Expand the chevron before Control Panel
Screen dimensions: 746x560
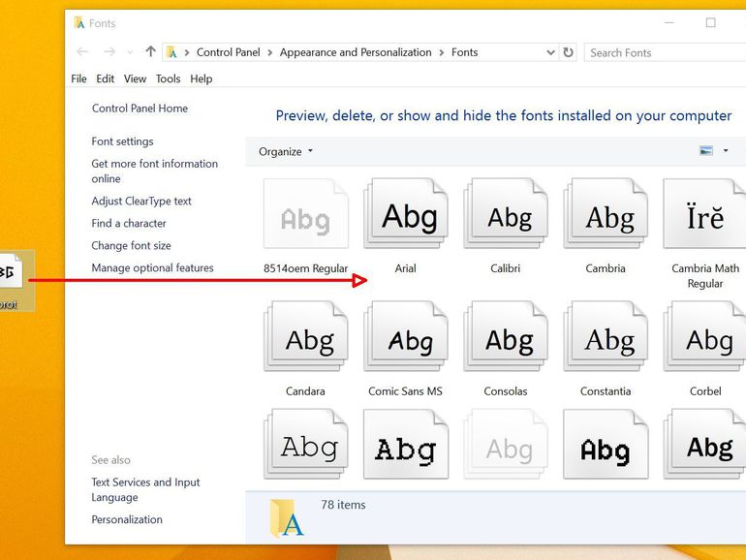tap(187, 52)
